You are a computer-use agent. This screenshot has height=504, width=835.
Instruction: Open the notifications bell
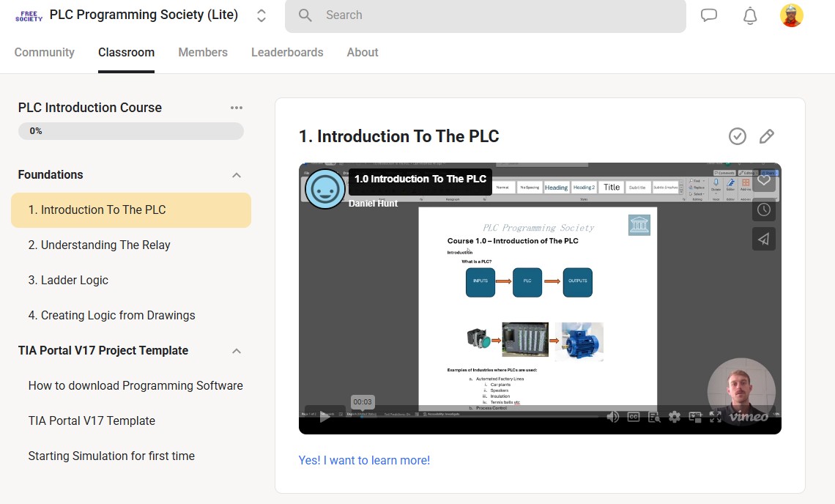[749, 15]
